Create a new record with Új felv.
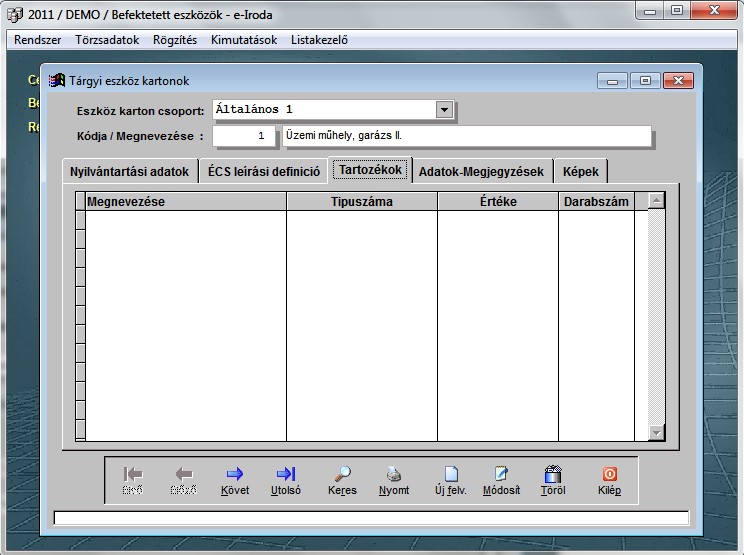 tap(450, 475)
